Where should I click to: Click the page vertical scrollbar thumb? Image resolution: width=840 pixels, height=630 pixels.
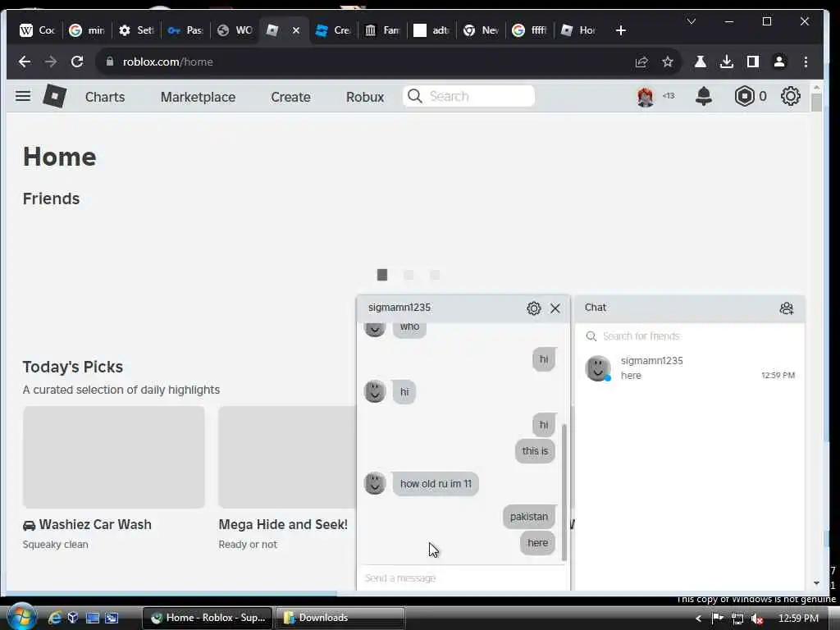pyautogui.click(x=816, y=103)
